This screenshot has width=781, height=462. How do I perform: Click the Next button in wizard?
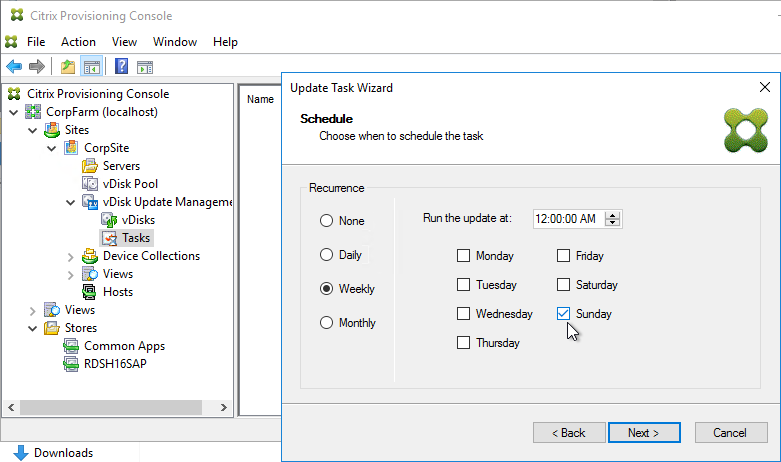coord(644,433)
